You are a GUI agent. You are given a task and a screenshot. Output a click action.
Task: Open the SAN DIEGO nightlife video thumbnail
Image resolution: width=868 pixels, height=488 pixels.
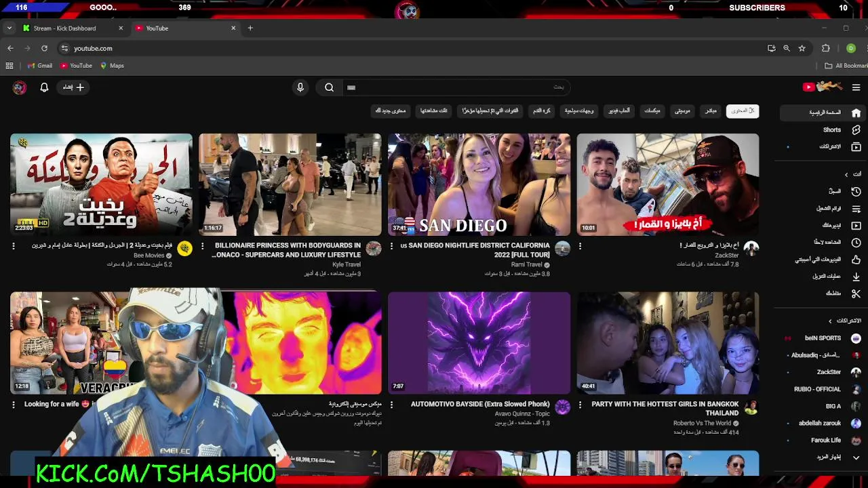click(x=479, y=184)
